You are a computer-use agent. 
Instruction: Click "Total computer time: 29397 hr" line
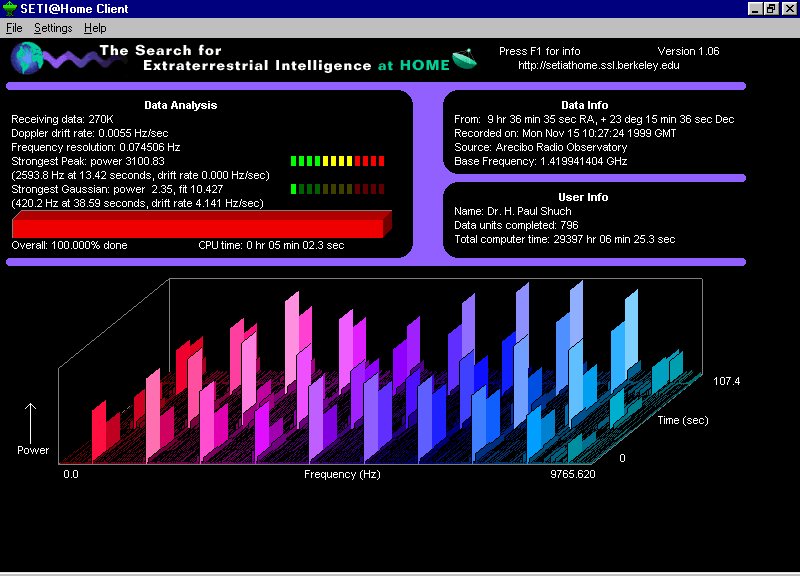[565, 239]
